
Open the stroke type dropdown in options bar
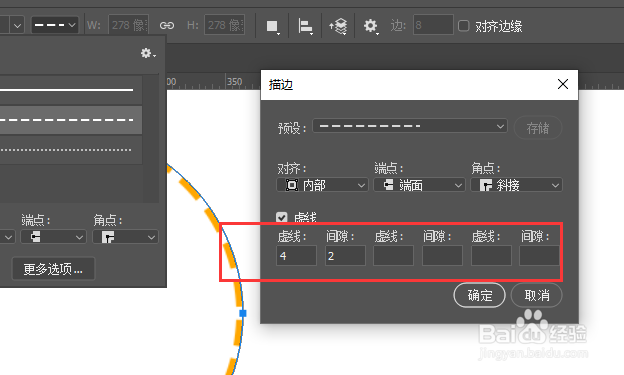click(x=55, y=25)
